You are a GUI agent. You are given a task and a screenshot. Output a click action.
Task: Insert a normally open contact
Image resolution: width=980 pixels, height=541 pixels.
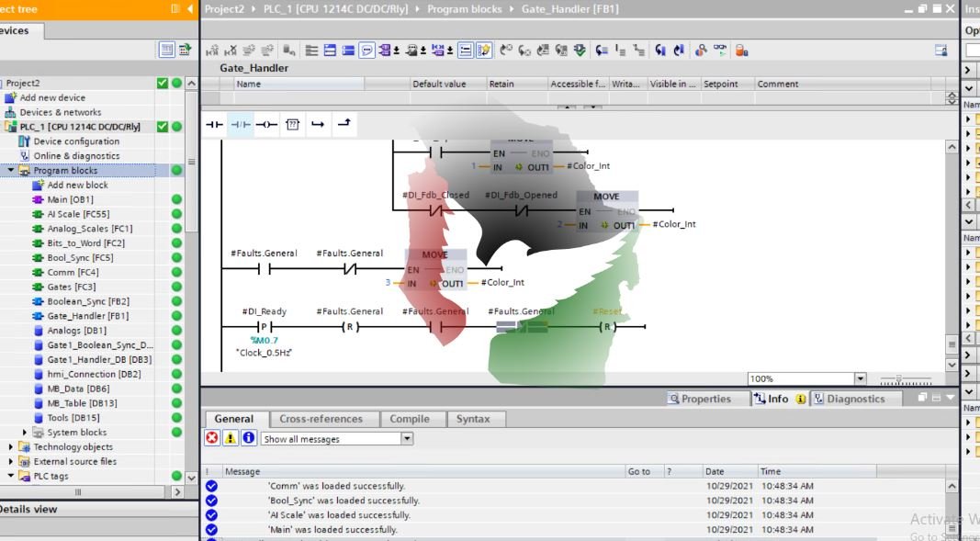[214, 125]
